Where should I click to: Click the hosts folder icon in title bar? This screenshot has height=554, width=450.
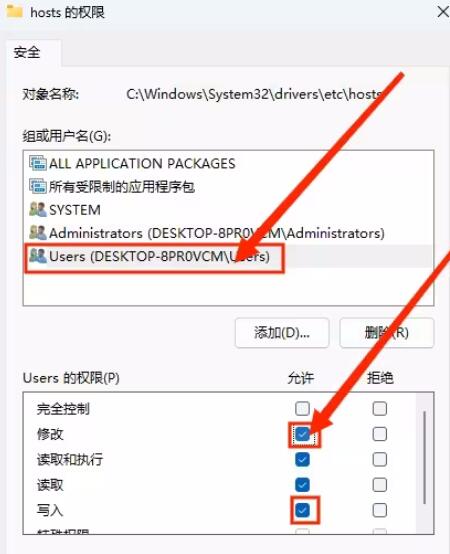tap(14, 12)
